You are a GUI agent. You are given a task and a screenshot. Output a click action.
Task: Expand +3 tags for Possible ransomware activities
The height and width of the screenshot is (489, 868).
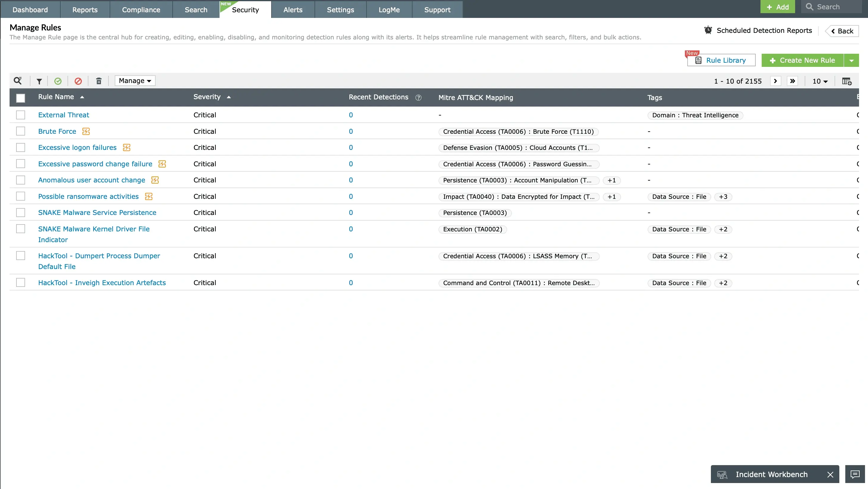coord(723,197)
